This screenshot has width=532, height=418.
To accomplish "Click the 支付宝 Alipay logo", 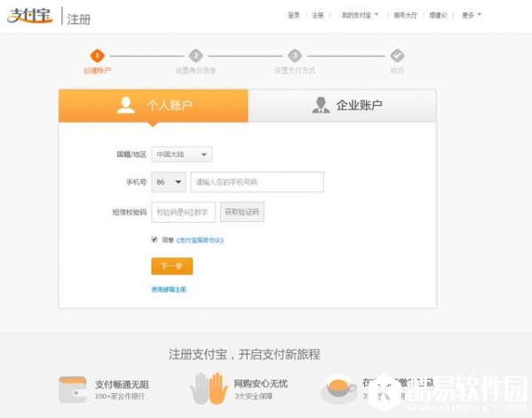I will pyautogui.click(x=30, y=15).
